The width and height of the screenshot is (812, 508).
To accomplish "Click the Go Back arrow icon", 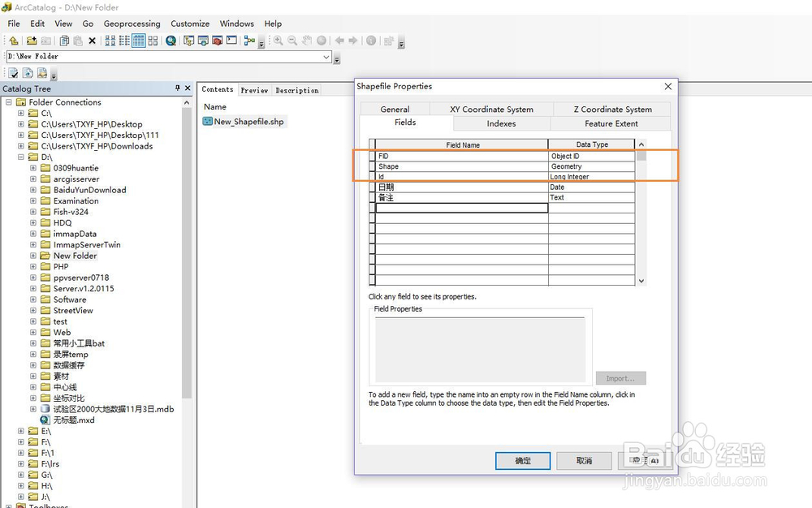I will pos(339,41).
